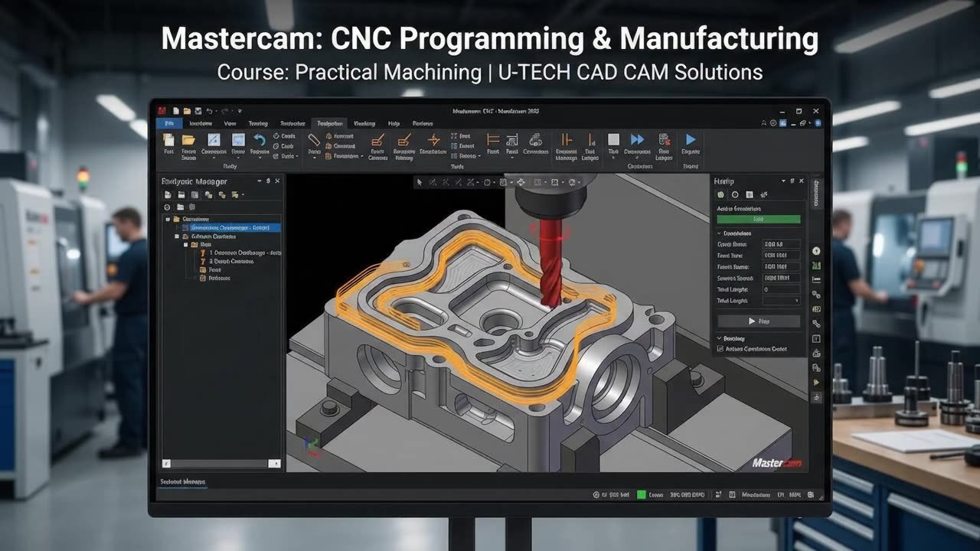Open the blue File tab
The height and width of the screenshot is (551, 980).
(x=169, y=123)
